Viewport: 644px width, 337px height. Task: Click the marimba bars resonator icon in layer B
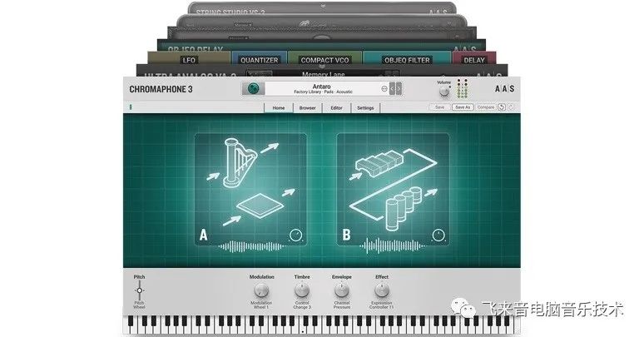click(x=380, y=163)
